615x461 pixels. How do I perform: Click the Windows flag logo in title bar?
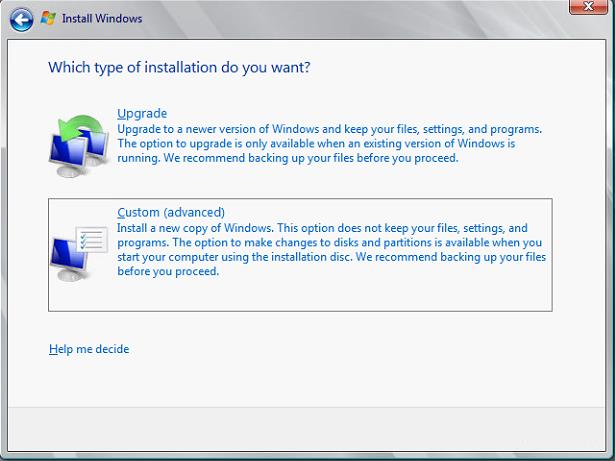(x=48, y=18)
